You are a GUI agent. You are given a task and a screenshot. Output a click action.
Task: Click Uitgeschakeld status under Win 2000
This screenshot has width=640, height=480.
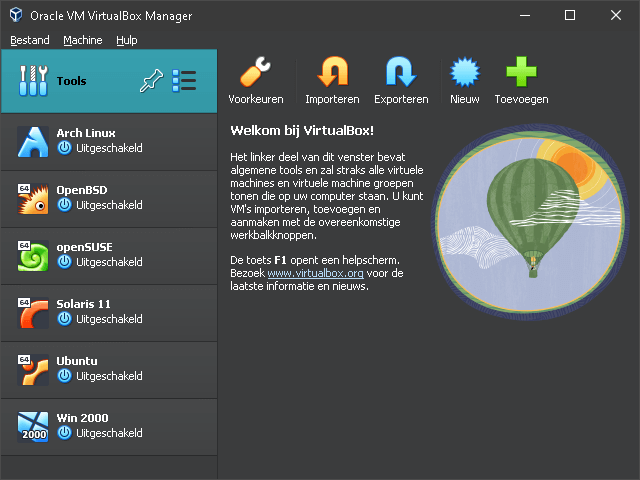coord(109,433)
